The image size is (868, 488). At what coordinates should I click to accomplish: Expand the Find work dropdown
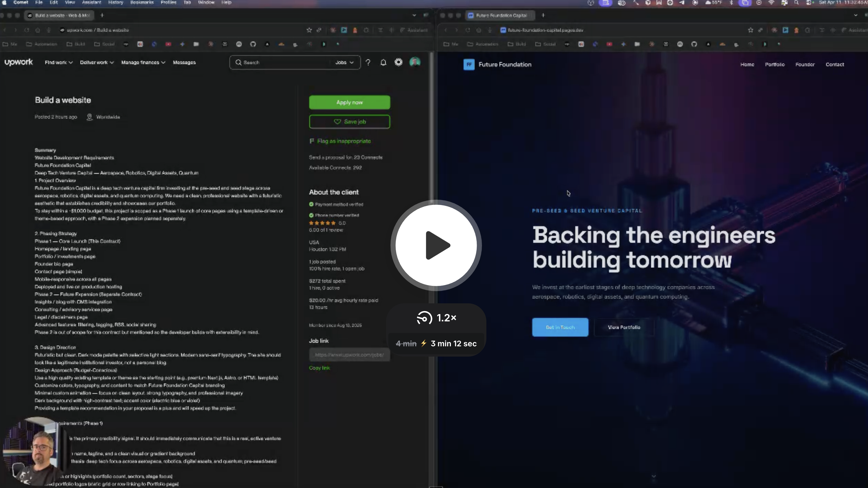[x=59, y=62]
